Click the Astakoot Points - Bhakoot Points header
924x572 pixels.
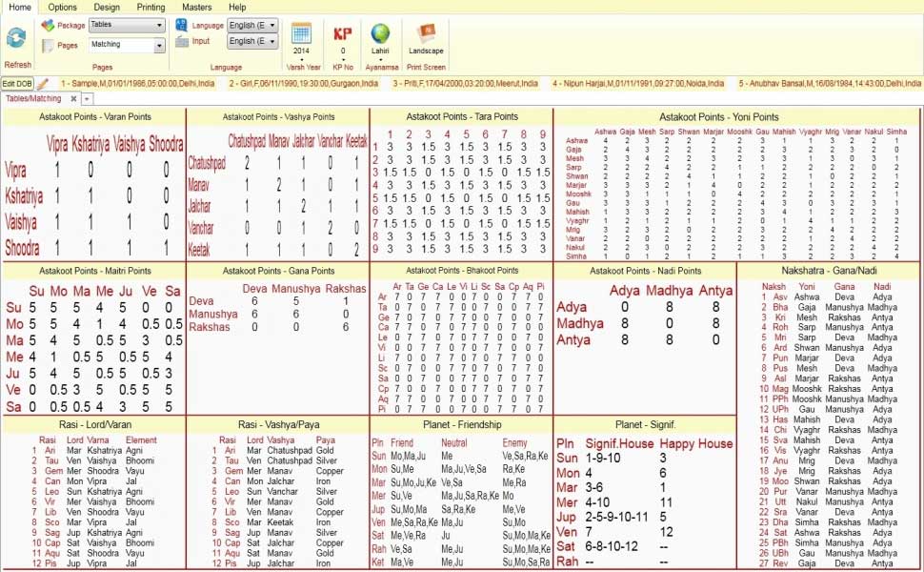pos(462,271)
